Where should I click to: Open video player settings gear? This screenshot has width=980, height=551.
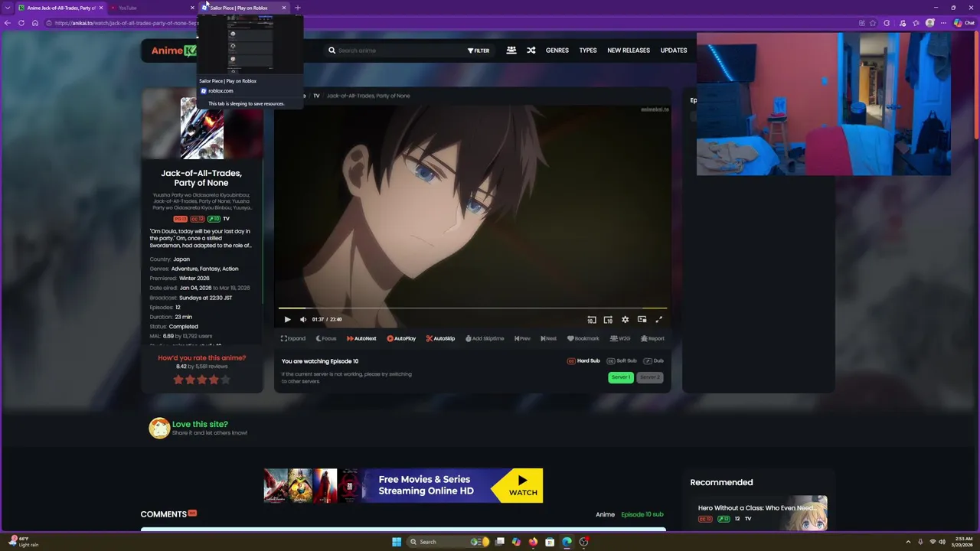[625, 319]
